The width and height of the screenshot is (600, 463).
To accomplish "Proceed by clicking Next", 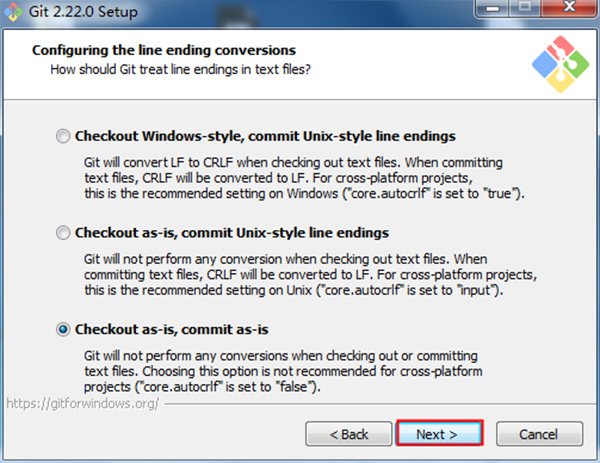I will coord(440,433).
